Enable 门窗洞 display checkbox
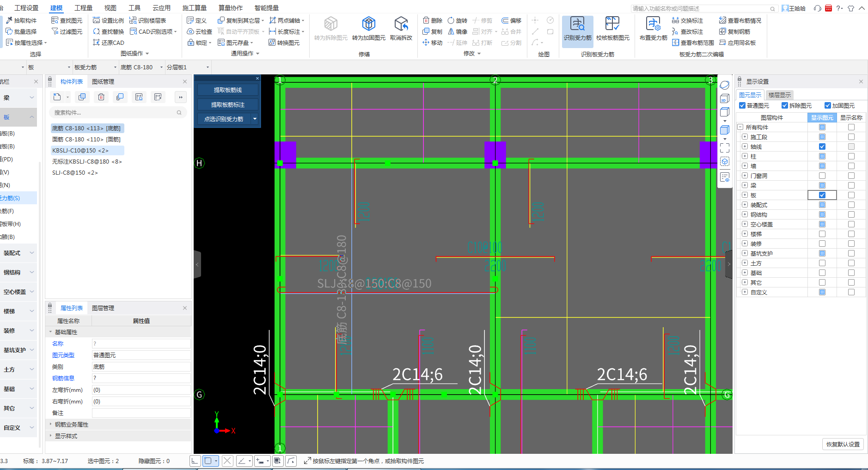This screenshot has height=470, width=868. point(822,176)
